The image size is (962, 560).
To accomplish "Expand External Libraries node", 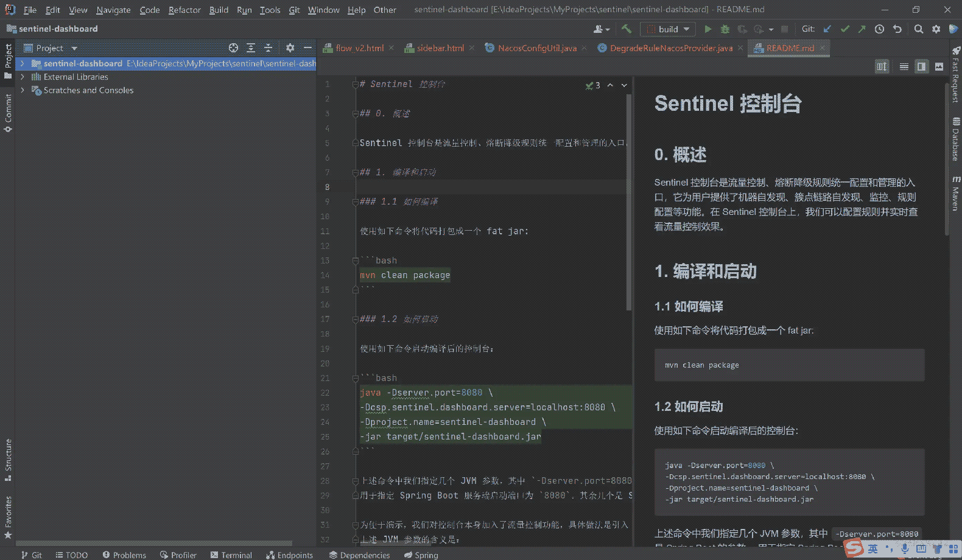I will 23,77.
